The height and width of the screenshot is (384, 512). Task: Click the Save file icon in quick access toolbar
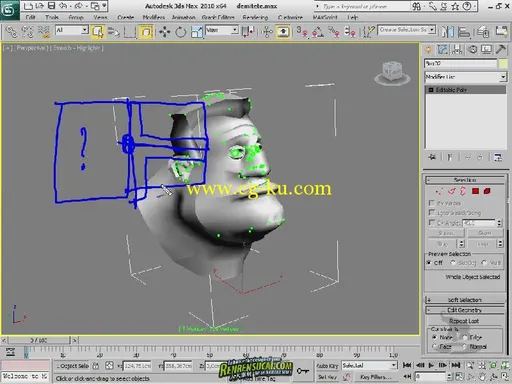[x=51, y=6]
